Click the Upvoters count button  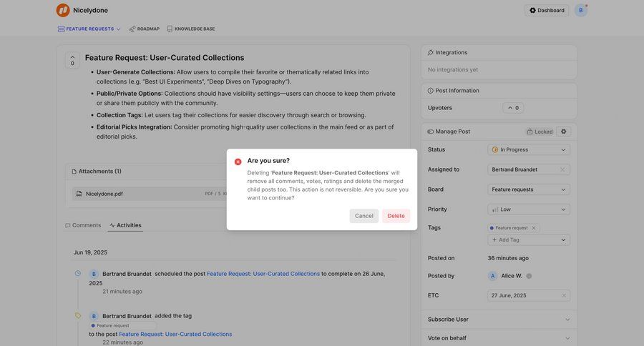513,108
